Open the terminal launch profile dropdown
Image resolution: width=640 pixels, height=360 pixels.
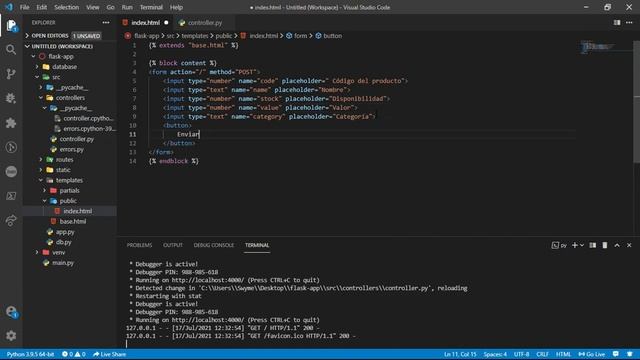tap(582, 245)
